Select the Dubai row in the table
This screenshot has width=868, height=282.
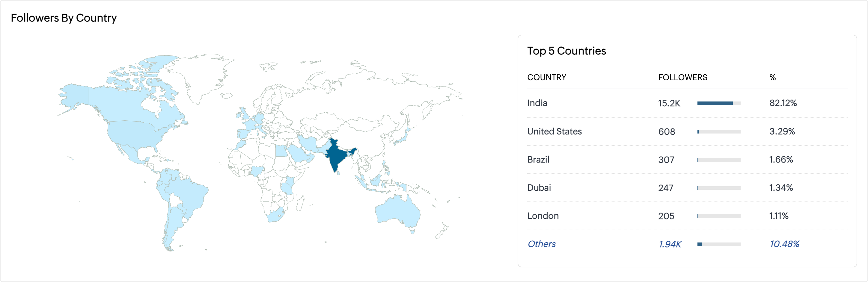687,188
